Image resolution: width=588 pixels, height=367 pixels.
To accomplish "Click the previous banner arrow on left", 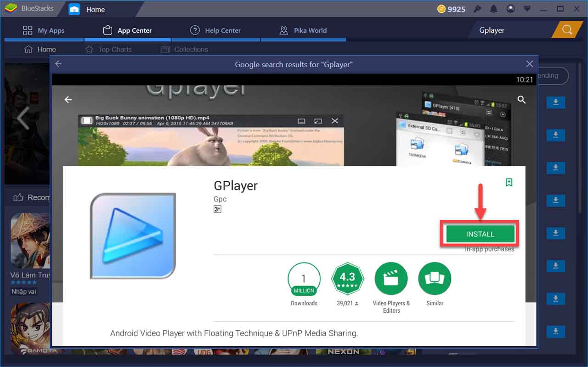I will click(x=23, y=119).
